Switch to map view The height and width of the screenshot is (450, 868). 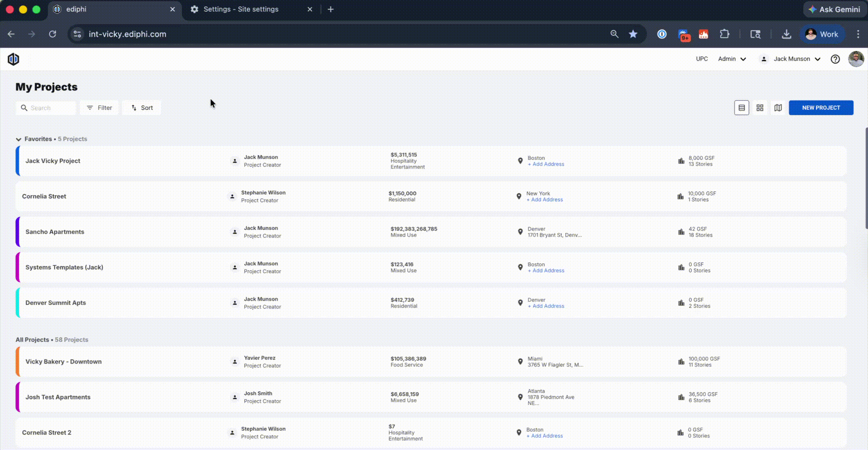point(778,108)
